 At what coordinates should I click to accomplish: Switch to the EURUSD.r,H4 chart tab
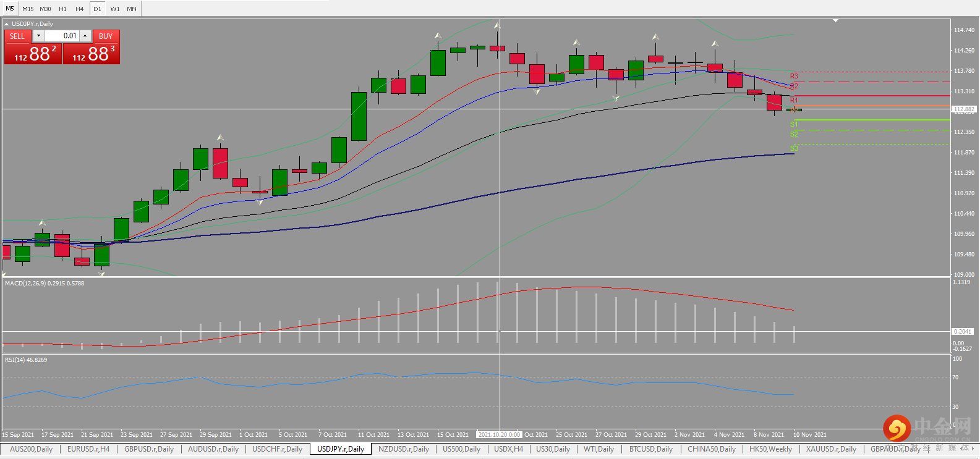[x=88, y=449]
